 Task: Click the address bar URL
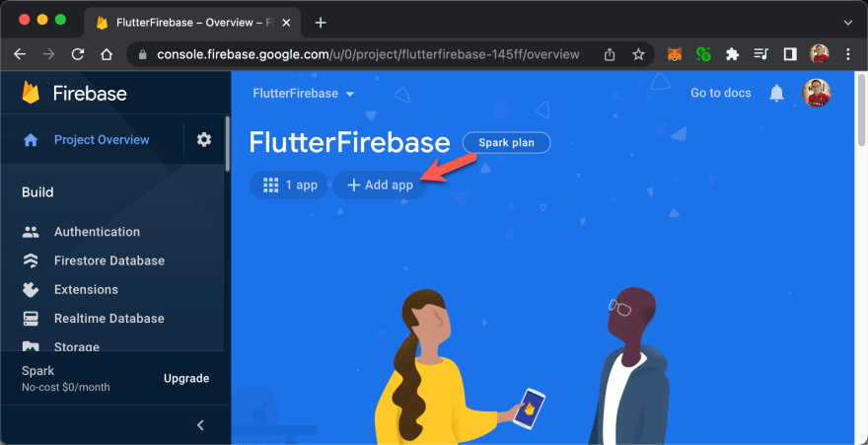pos(368,54)
